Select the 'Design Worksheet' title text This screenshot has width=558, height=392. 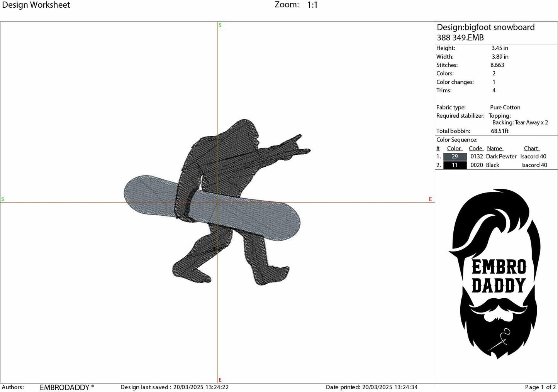tap(36, 5)
